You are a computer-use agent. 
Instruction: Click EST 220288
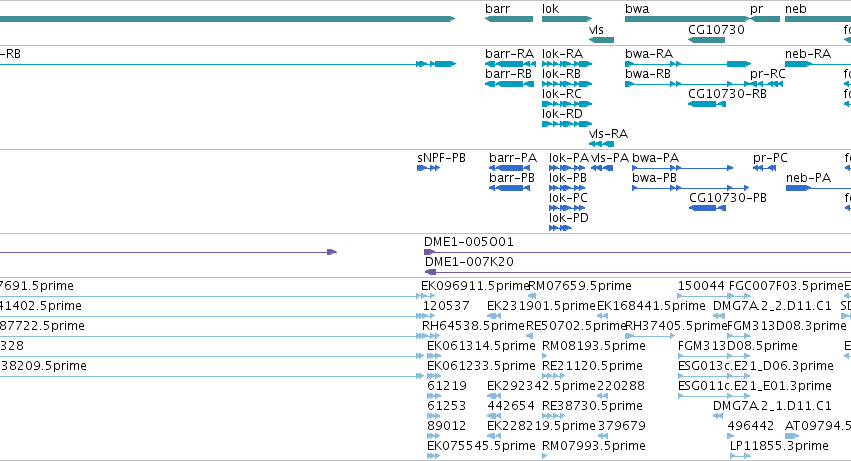click(602, 396)
